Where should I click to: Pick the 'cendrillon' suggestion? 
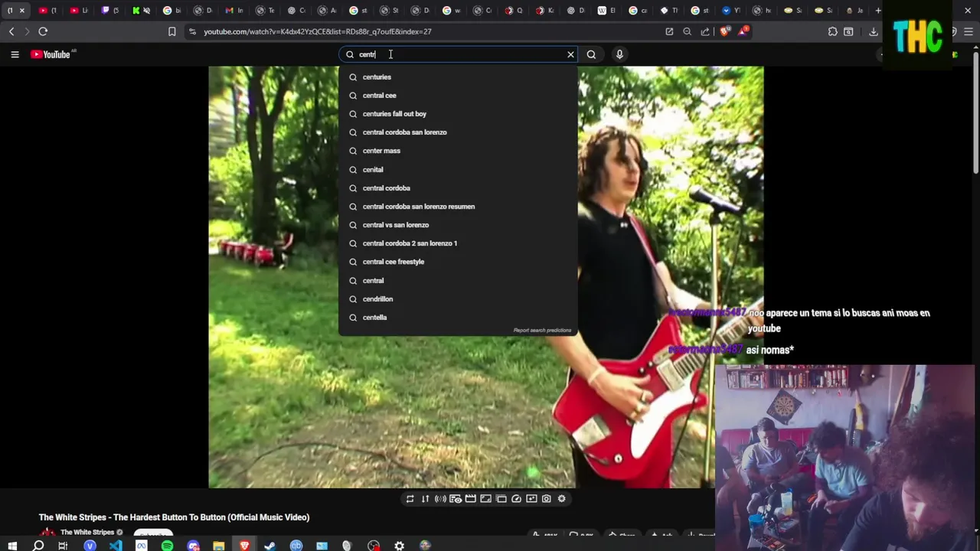pos(458,298)
